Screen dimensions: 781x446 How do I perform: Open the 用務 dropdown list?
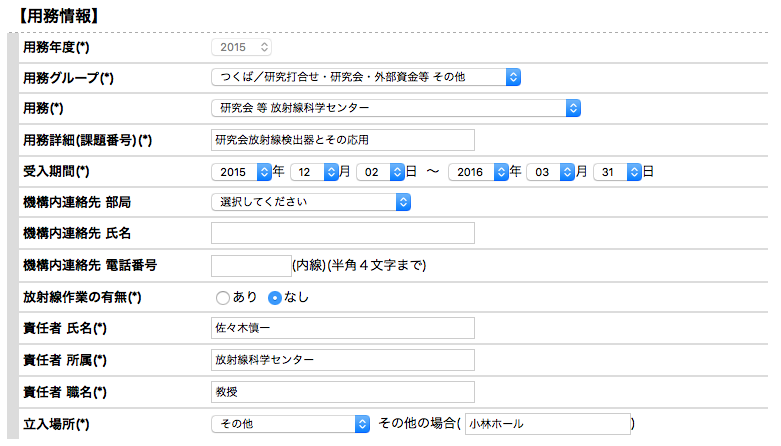coord(396,108)
